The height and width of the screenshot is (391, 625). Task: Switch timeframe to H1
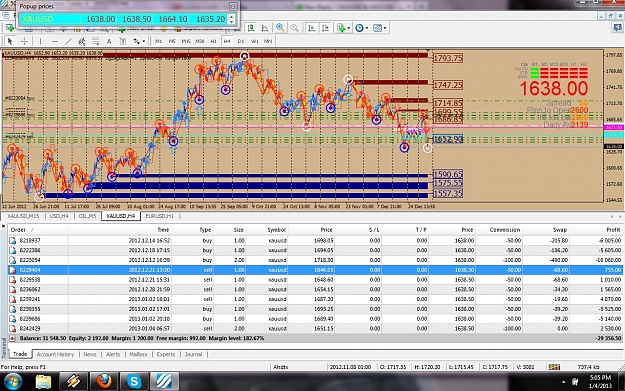click(x=214, y=41)
